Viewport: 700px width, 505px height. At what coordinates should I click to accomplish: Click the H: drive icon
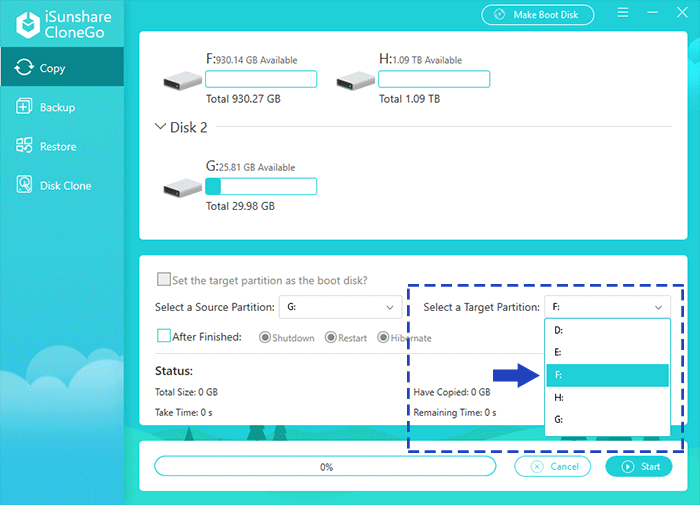coord(355,81)
